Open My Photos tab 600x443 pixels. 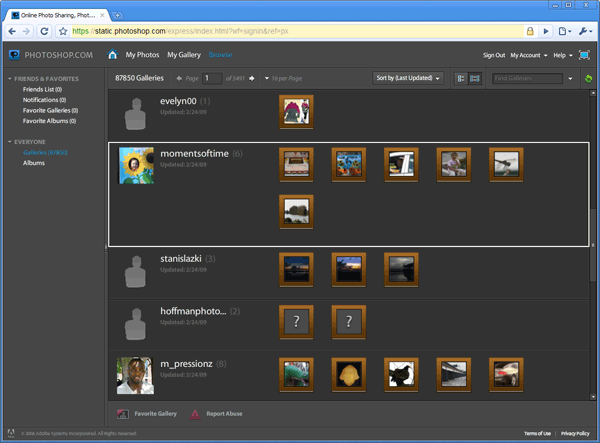click(x=142, y=55)
